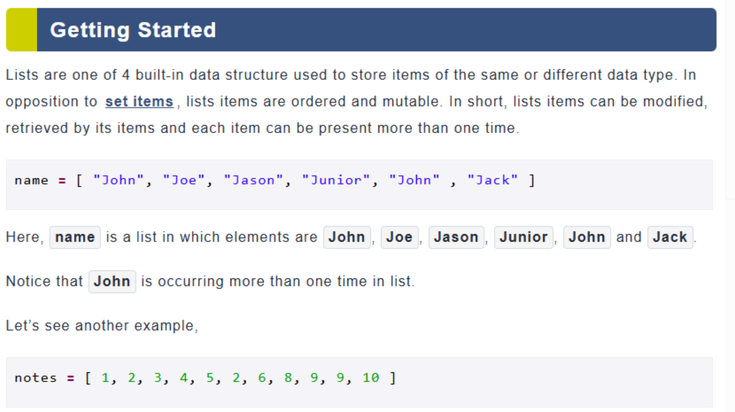Screen dimensions: 735x412
Task: Click the yellow block beside Getting Started
Action: (x=22, y=30)
